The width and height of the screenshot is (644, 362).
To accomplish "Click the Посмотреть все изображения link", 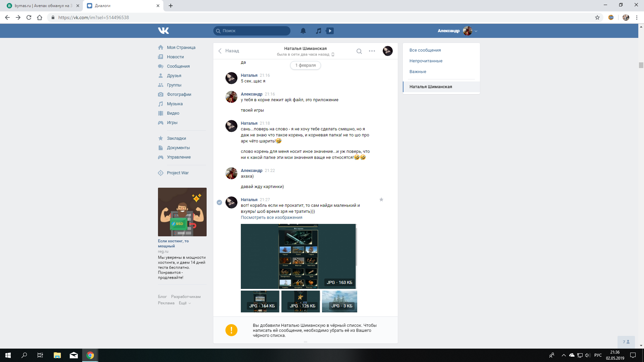I will (271, 218).
